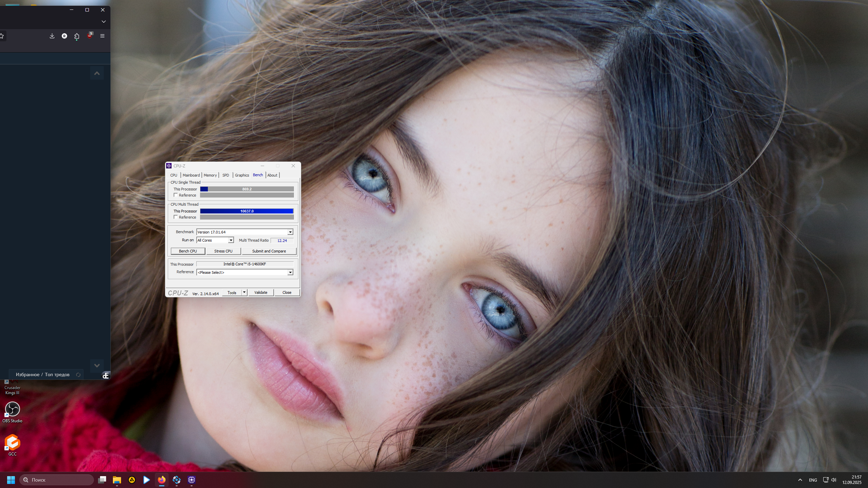The width and height of the screenshot is (868, 488).
Task: Open Tools dropdown arrow in CPU-Z
Action: (244, 292)
